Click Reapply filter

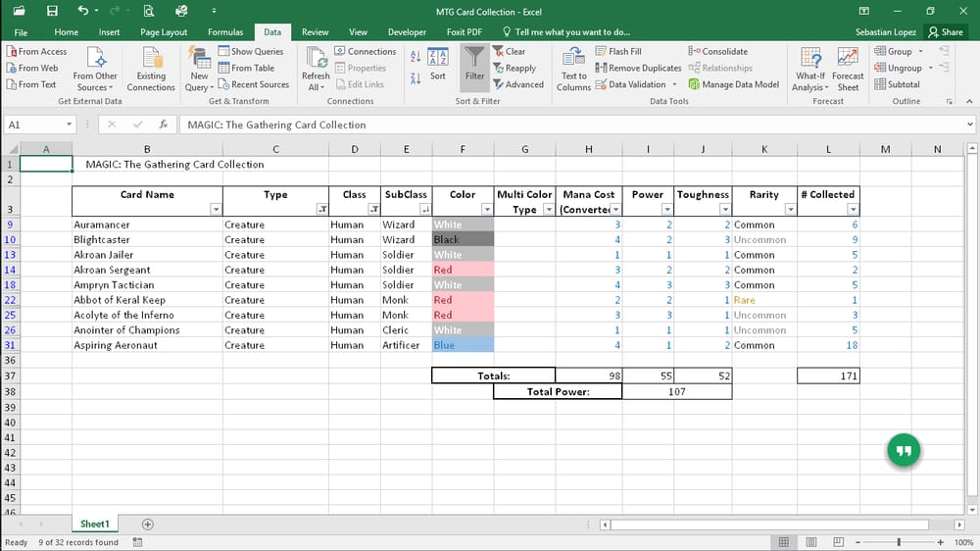(514, 68)
